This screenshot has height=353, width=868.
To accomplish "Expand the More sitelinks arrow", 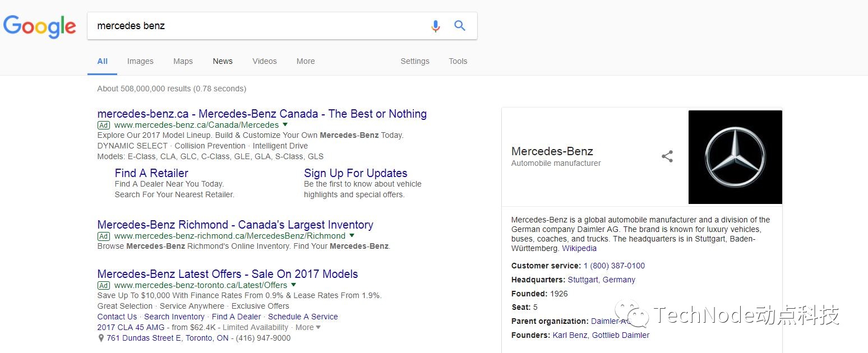I will coord(318,328).
